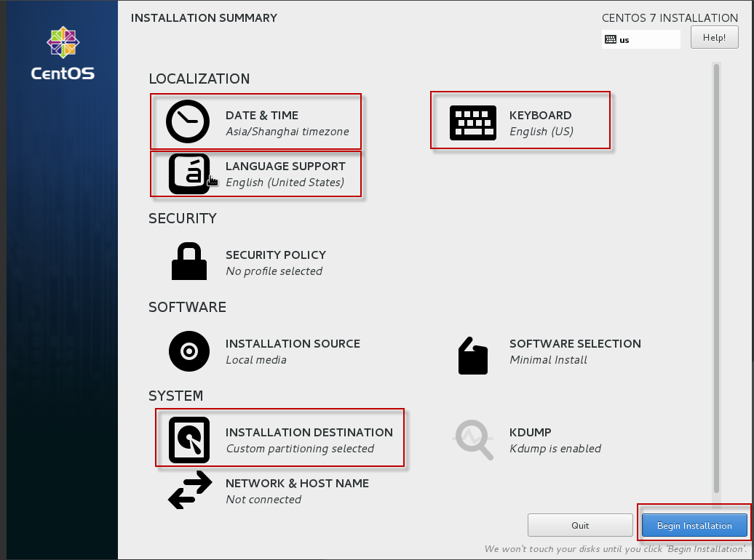Select the DATE & TIME label
Image resolution: width=754 pixels, height=560 pixels.
(261, 116)
